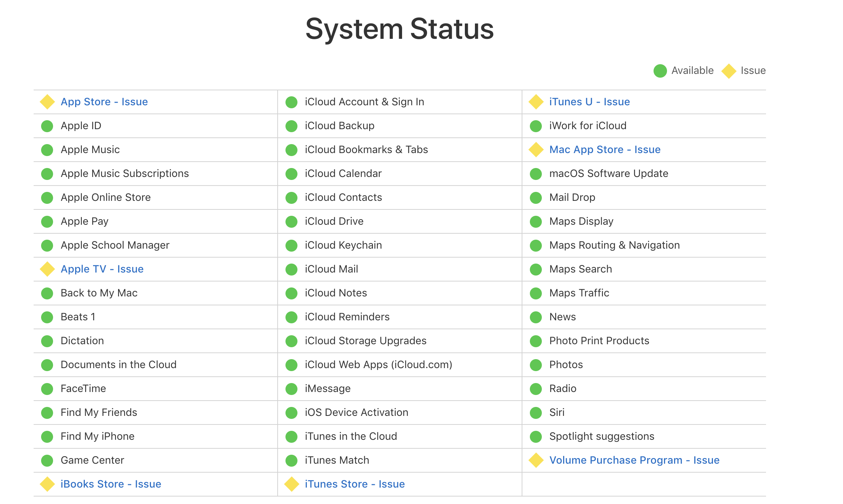Open Mac App Store - Issue link
Image resolution: width=843 pixels, height=504 pixels.
pos(605,150)
